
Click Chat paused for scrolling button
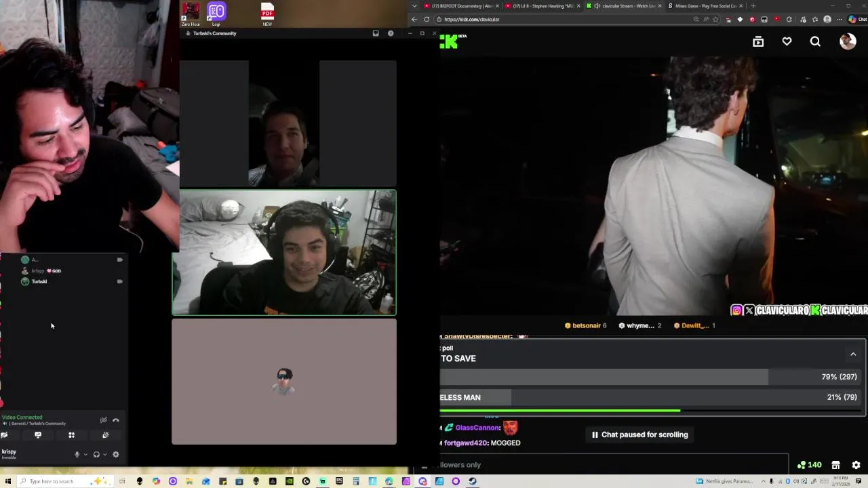click(639, 434)
